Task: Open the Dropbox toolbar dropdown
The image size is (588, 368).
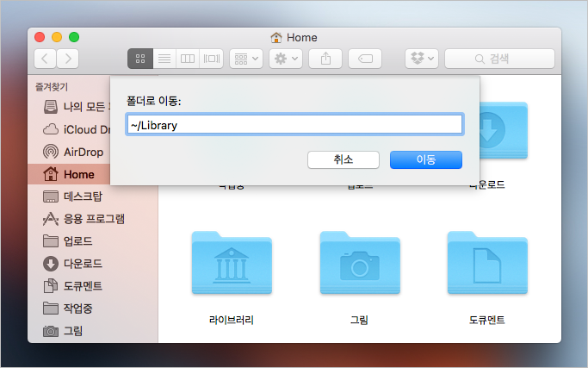Action: coord(422,59)
